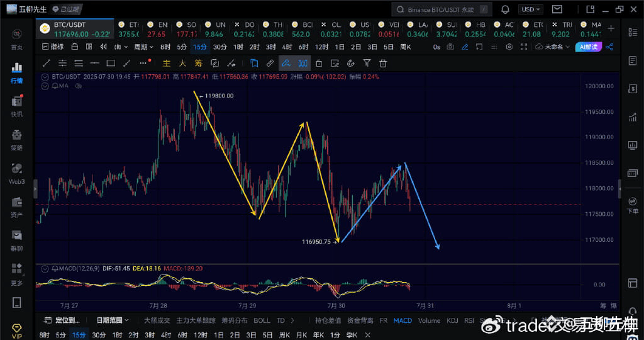This screenshot has width=644, height=340.
Task: Open the filter funnel tool
Action: click(x=367, y=63)
